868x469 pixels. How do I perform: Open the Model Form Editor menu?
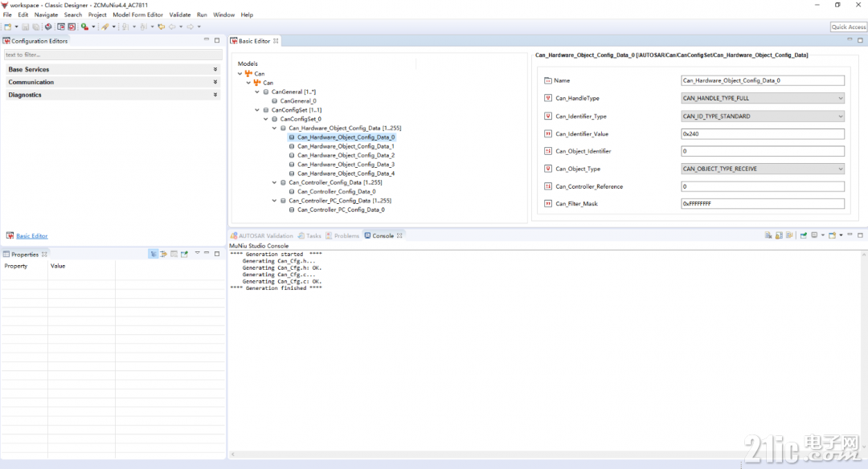click(x=138, y=15)
